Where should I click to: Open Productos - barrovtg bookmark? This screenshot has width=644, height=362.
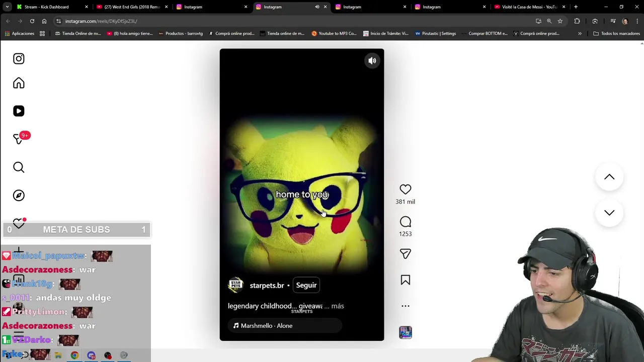click(x=180, y=34)
